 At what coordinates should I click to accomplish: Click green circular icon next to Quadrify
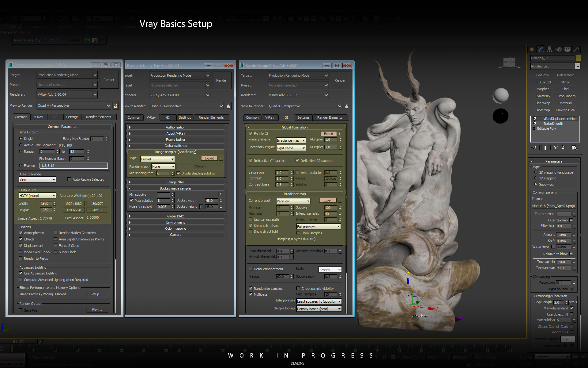[x=88, y=40]
